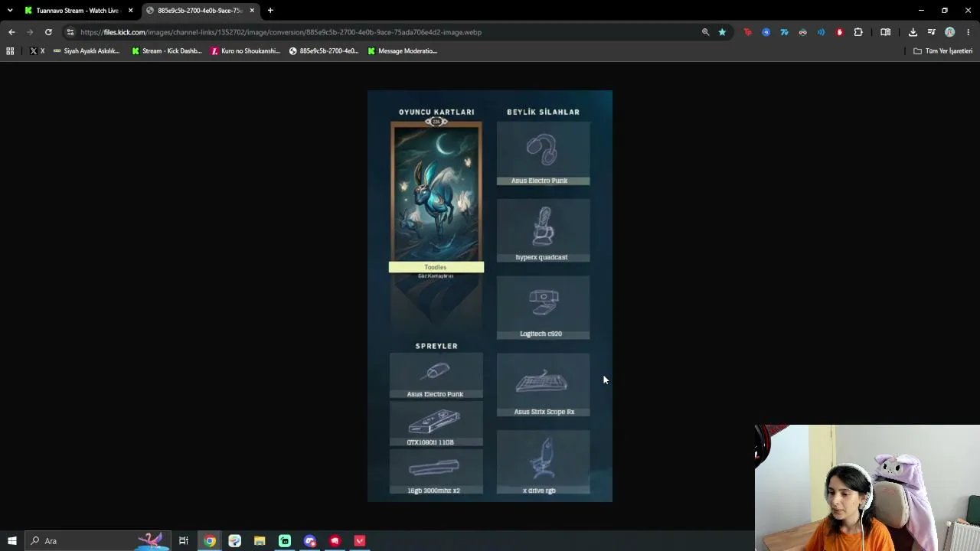Click the SPREYLER heading
This screenshot has width=980, height=551.
click(x=436, y=346)
